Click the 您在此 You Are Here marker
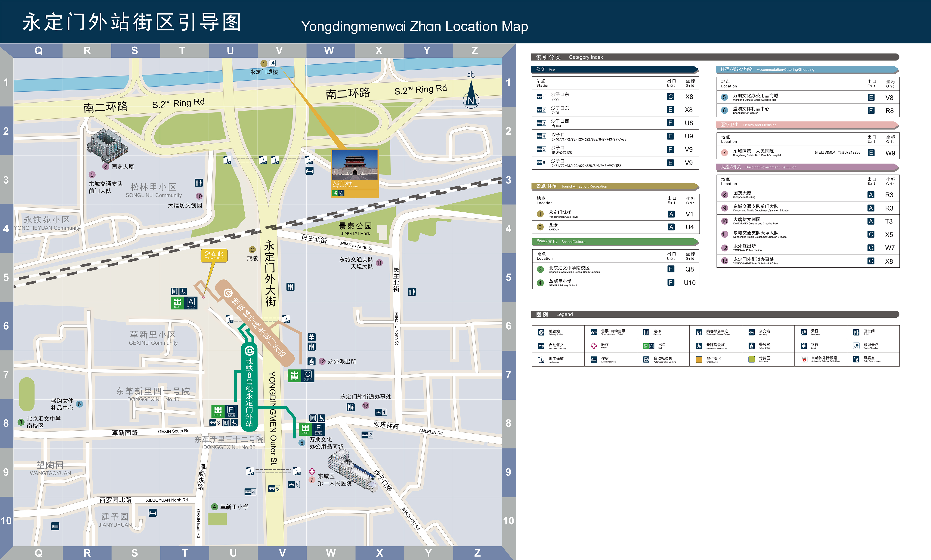931x560 pixels. 214,256
